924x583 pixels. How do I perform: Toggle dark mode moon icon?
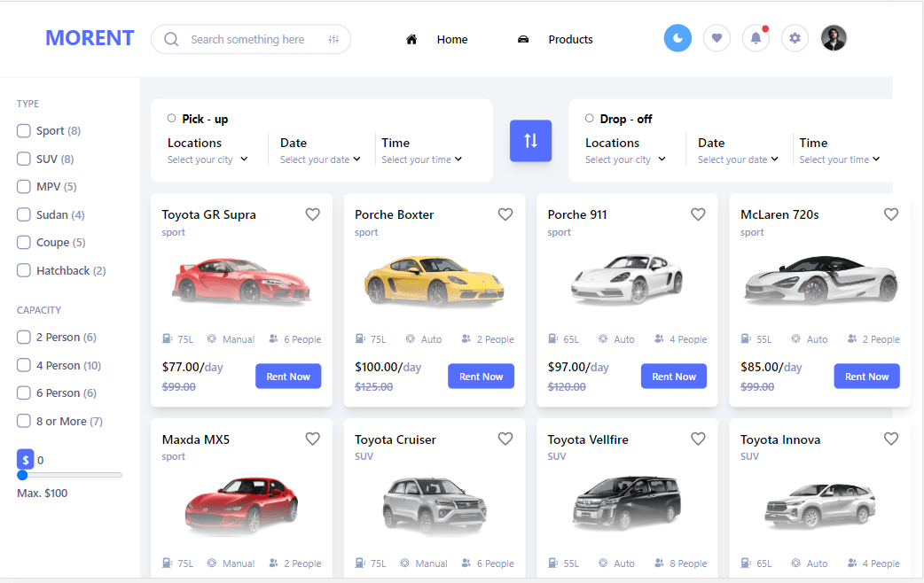[x=677, y=38]
